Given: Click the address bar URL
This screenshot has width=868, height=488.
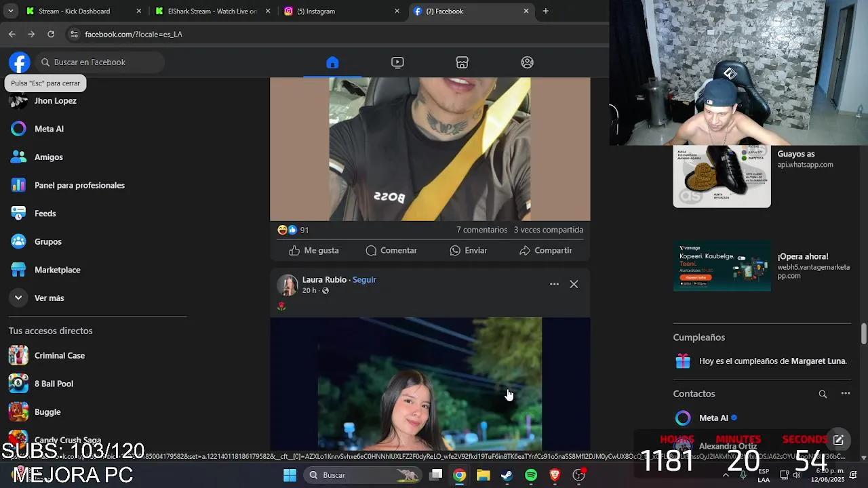Looking at the screenshot, I should pyautogui.click(x=134, y=34).
